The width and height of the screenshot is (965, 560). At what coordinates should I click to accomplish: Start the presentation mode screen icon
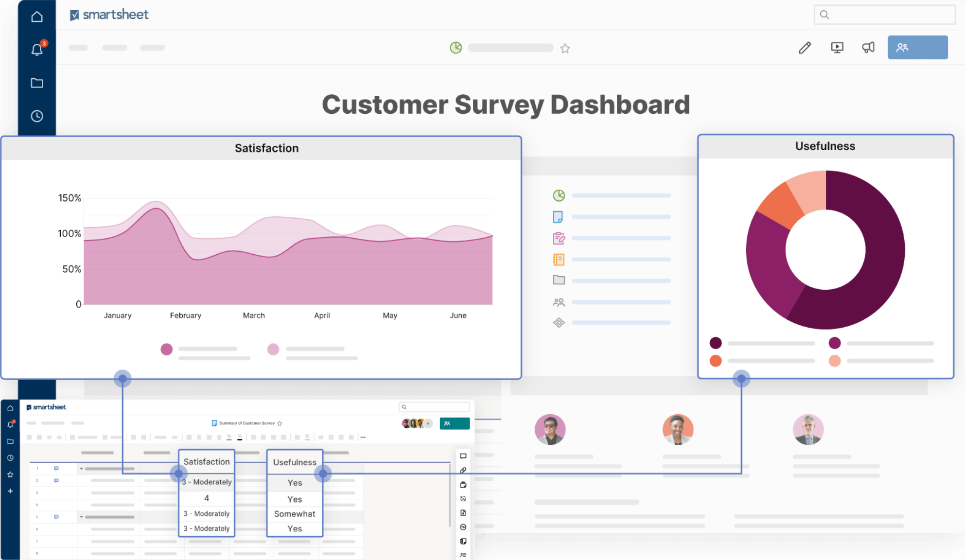(837, 48)
